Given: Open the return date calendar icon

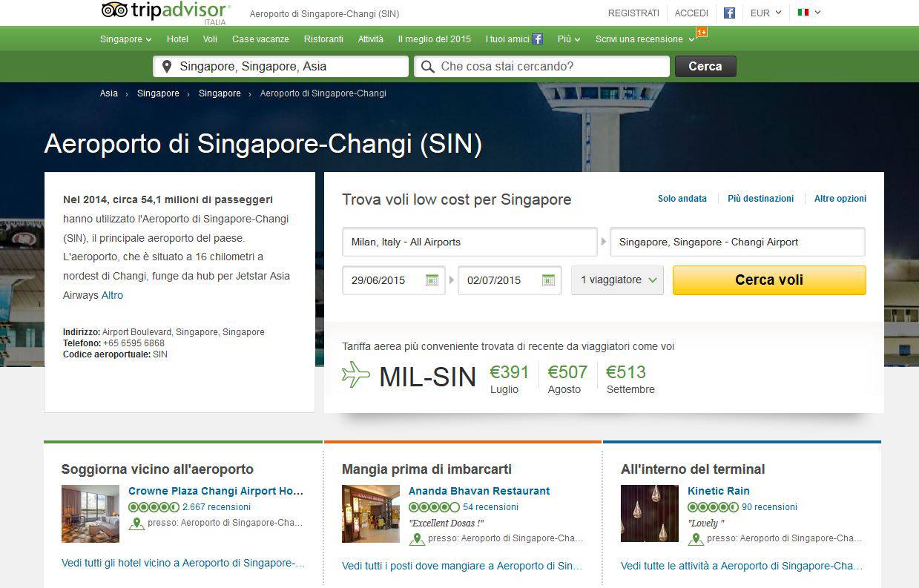Looking at the screenshot, I should click(548, 280).
